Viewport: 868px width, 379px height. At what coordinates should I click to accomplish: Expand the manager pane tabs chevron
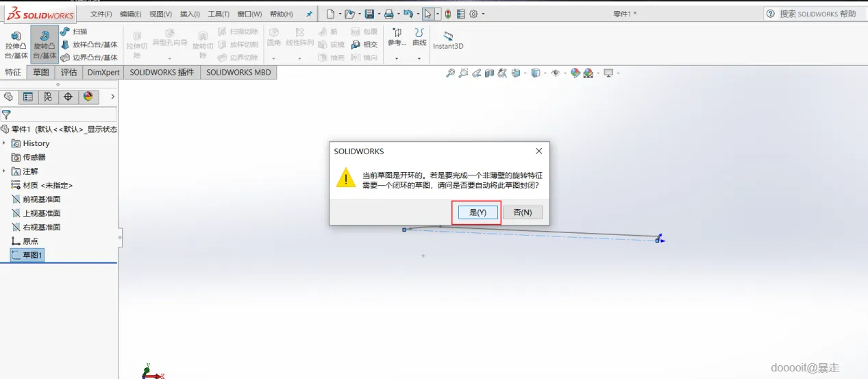[113, 97]
